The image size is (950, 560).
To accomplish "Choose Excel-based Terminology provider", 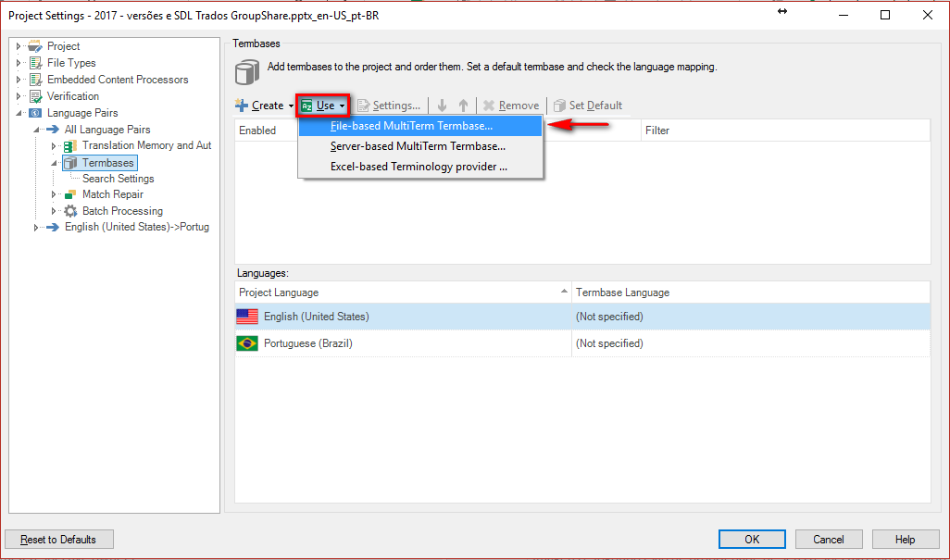I will pyautogui.click(x=420, y=167).
